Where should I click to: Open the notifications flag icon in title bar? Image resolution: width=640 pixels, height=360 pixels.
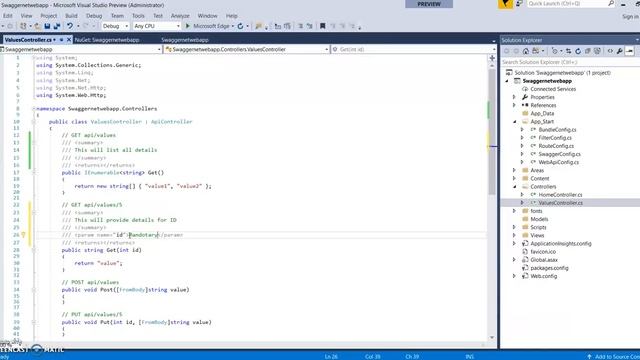coord(505,4)
